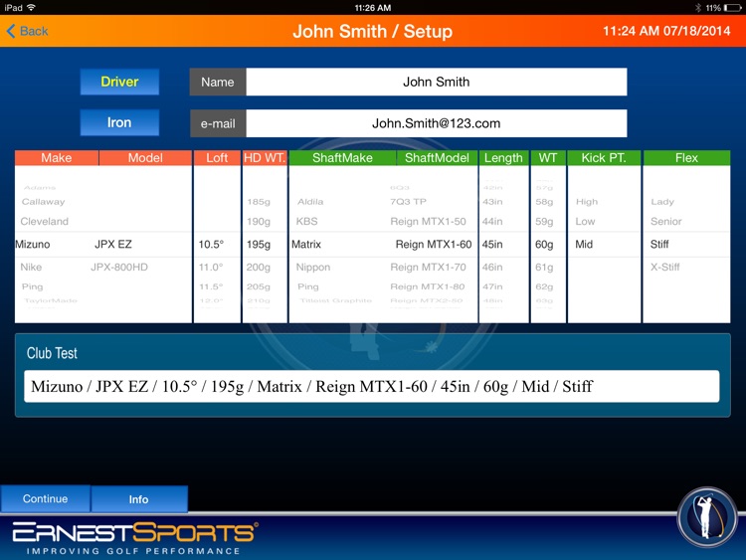Tap the Make column header
746x560 pixels.
coord(57,158)
